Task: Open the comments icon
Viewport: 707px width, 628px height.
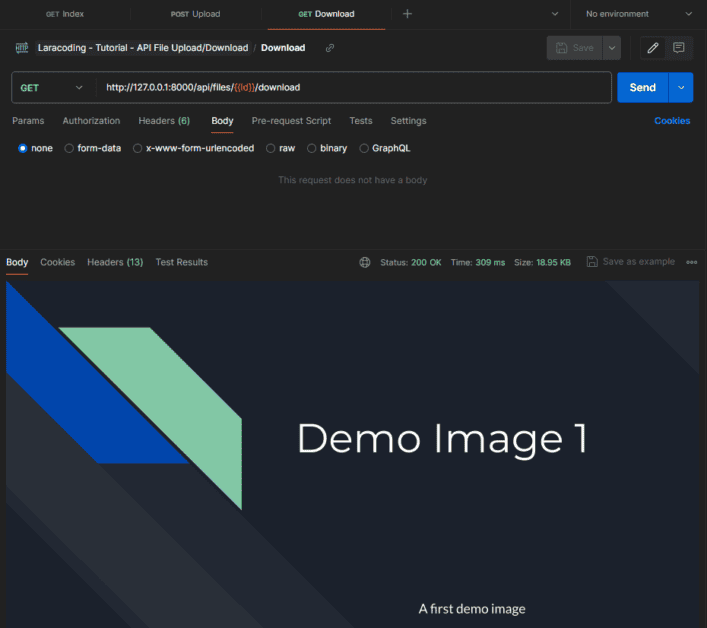Action: [679, 48]
